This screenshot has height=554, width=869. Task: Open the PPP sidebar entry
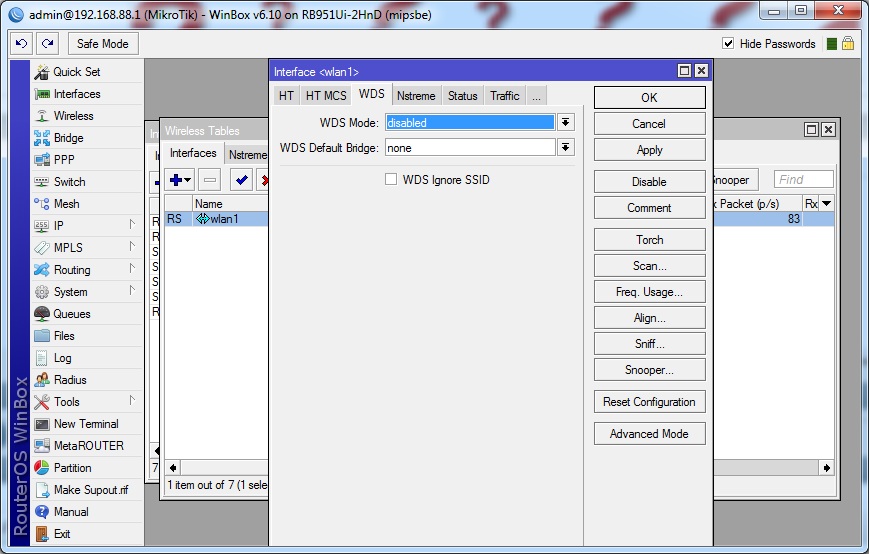click(87, 160)
